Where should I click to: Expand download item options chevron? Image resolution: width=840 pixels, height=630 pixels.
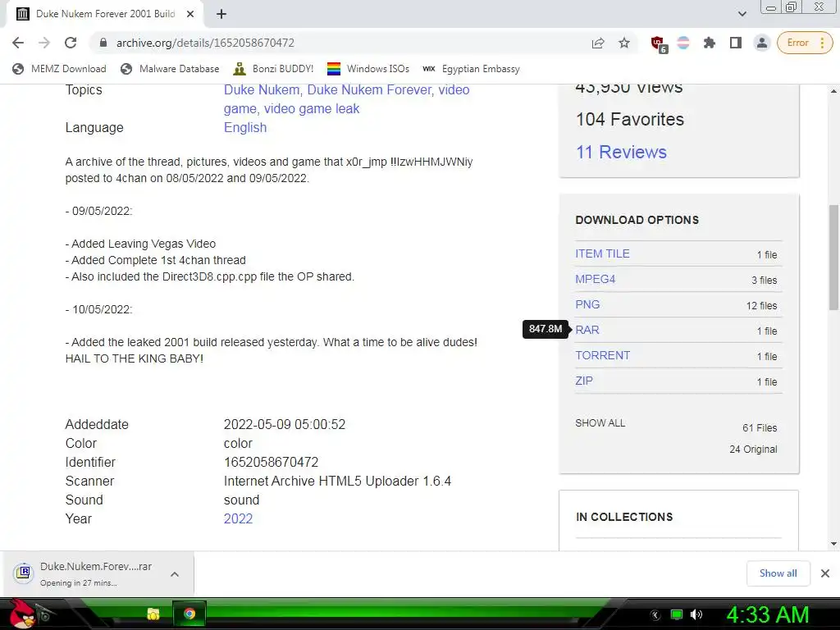pos(175,574)
